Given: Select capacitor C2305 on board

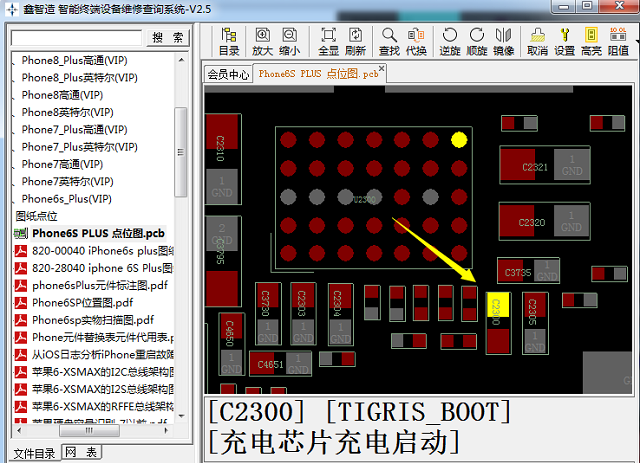Looking at the screenshot, I should [x=535, y=323].
